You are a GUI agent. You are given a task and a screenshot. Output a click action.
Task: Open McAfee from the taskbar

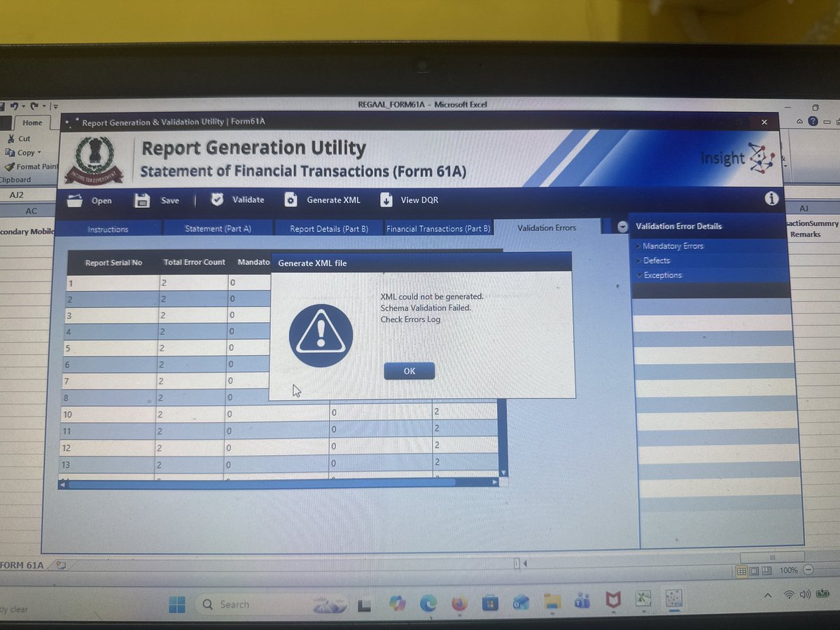coord(613,600)
